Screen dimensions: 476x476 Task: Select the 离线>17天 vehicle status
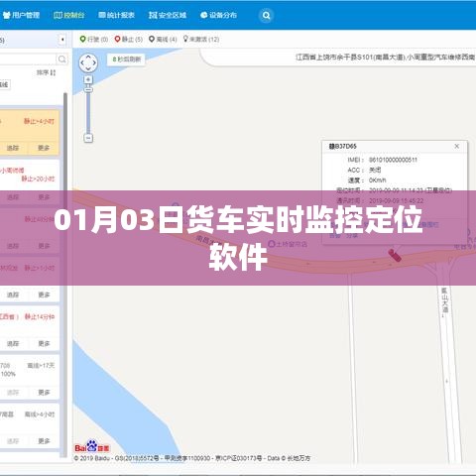pyautogui.click(x=41, y=365)
